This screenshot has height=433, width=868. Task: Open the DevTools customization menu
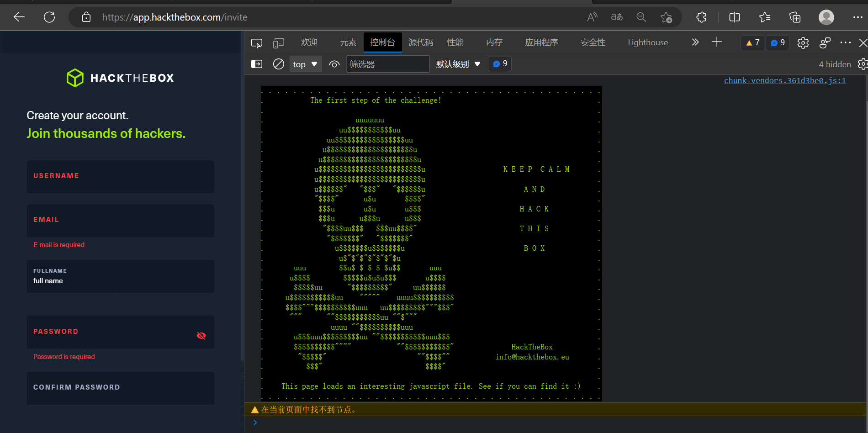[x=846, y=42]
